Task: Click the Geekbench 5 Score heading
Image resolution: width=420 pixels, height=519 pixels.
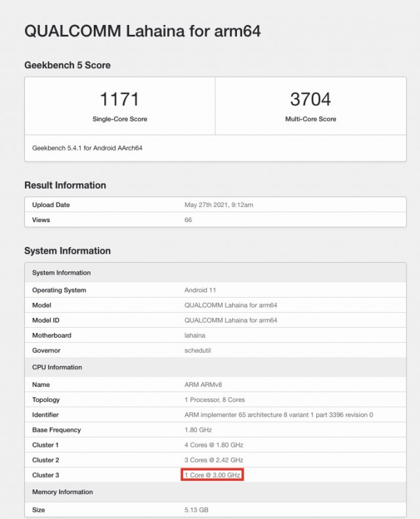Action: 68,65
